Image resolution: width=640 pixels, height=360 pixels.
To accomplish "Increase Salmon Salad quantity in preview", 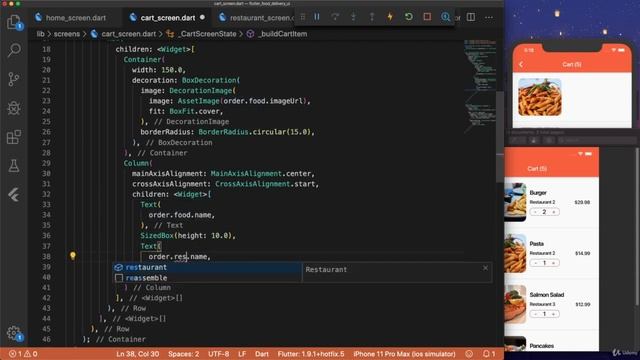I will pyautogui.click(x=553, y=314).
